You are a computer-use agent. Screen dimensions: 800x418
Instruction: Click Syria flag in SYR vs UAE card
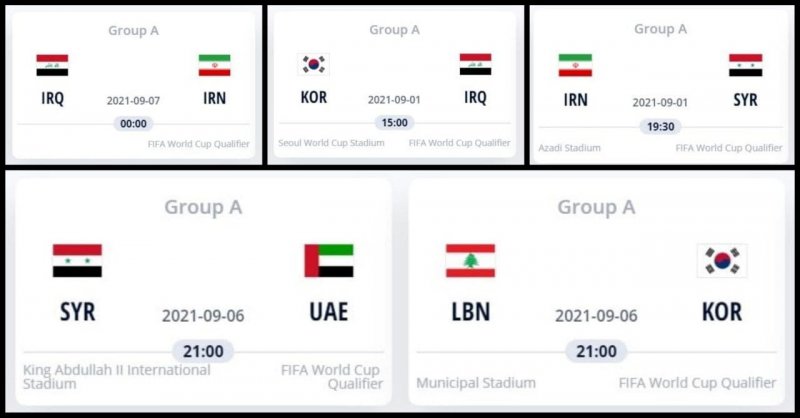coord(77,261)
